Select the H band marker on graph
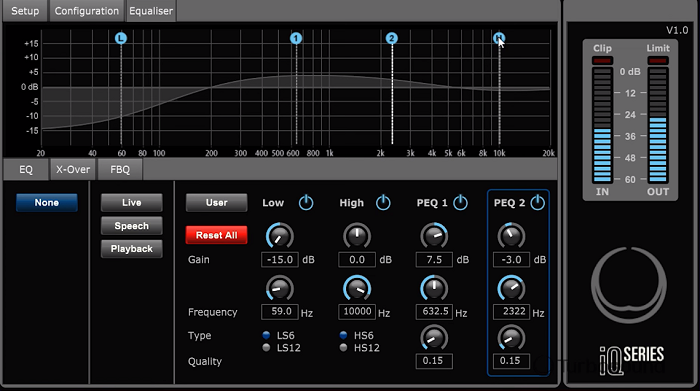Viewport: 700px width, 391px height. (x=499, y=38)
